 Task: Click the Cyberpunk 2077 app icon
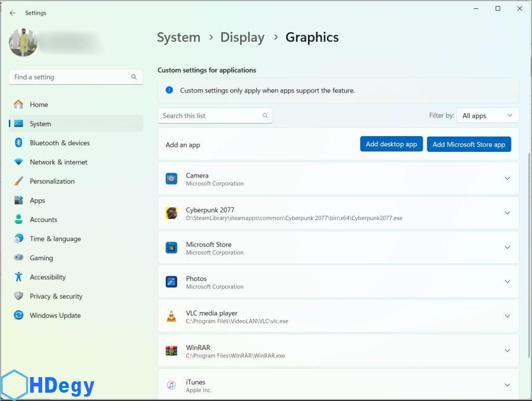pos(171,213)
